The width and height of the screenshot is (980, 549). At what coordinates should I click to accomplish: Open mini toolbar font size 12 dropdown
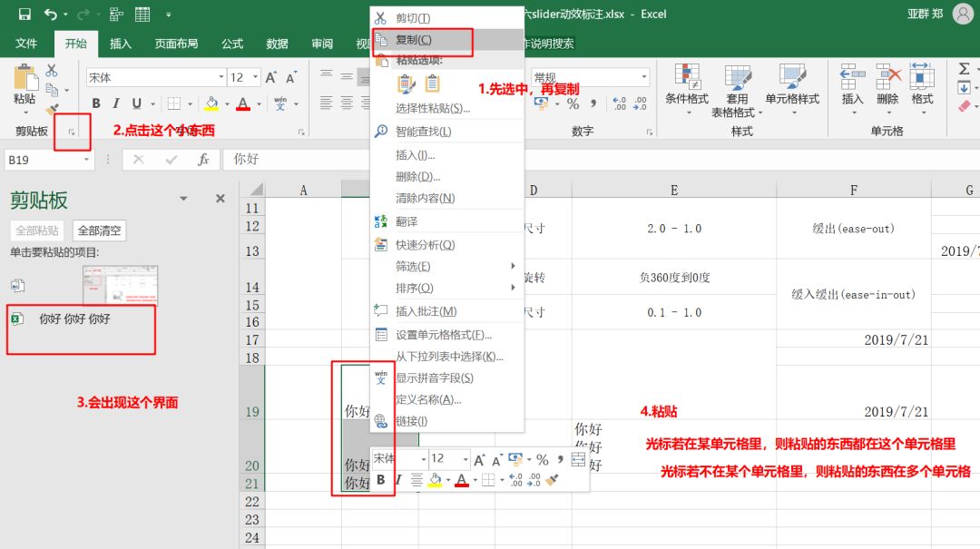[x=465, y=459]
